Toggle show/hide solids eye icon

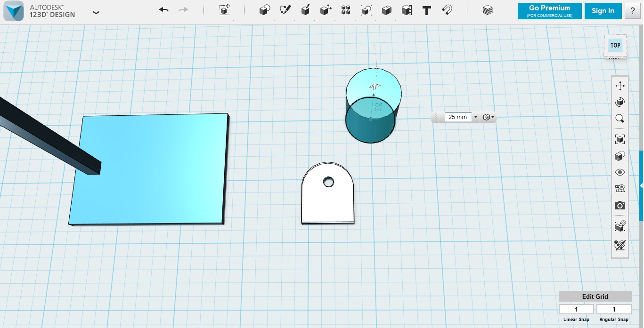click(620, 172)
